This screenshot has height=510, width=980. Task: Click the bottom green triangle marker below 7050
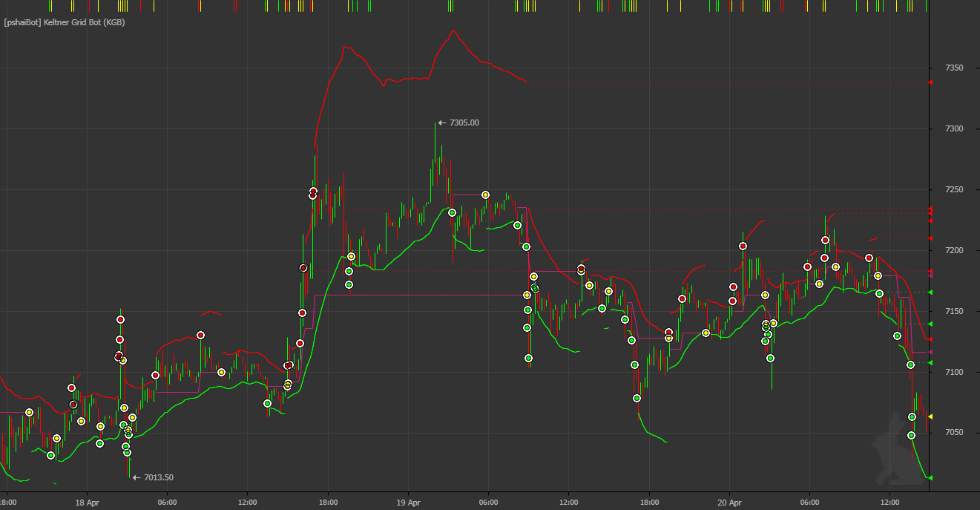[x=930, y=477]
